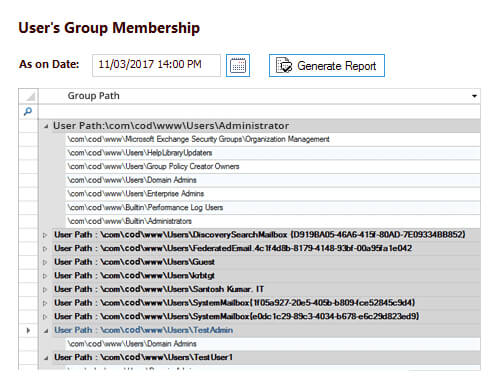Click the current row indicator arrow
This screenshot has width=500, height=390.
(28, 331)
